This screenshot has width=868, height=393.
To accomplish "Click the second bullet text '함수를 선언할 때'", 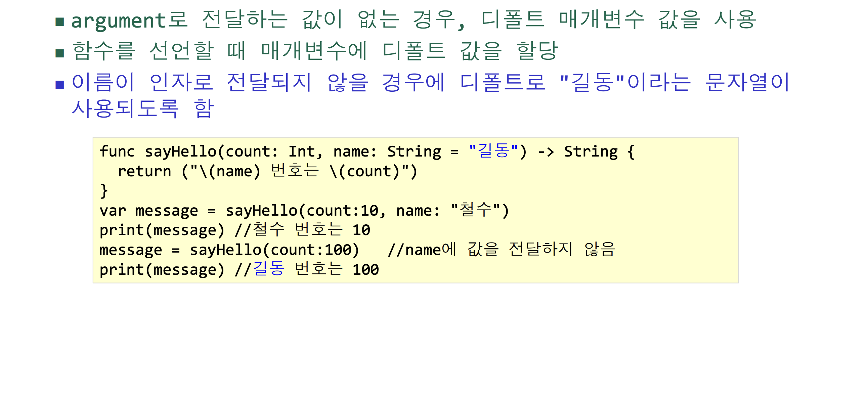I will pos(158,51).
